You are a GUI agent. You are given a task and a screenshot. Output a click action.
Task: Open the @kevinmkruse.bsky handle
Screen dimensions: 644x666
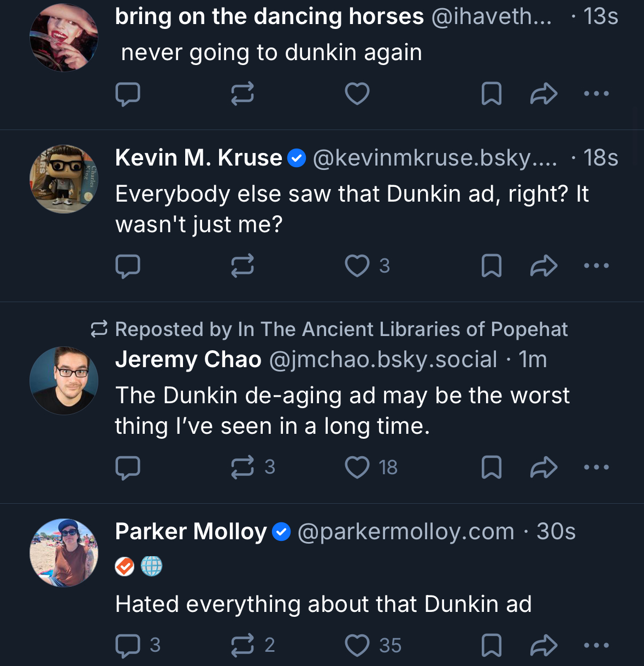(435, 158)
